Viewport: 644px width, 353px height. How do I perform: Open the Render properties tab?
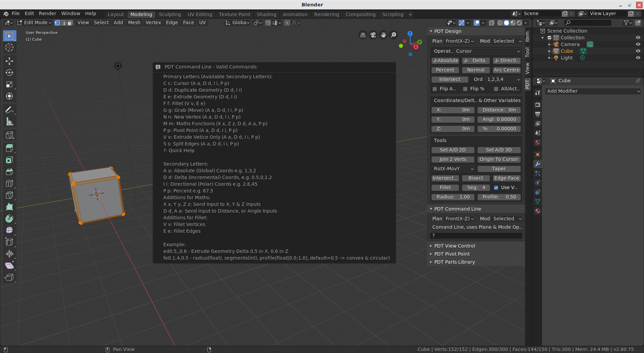pos(538,105)
